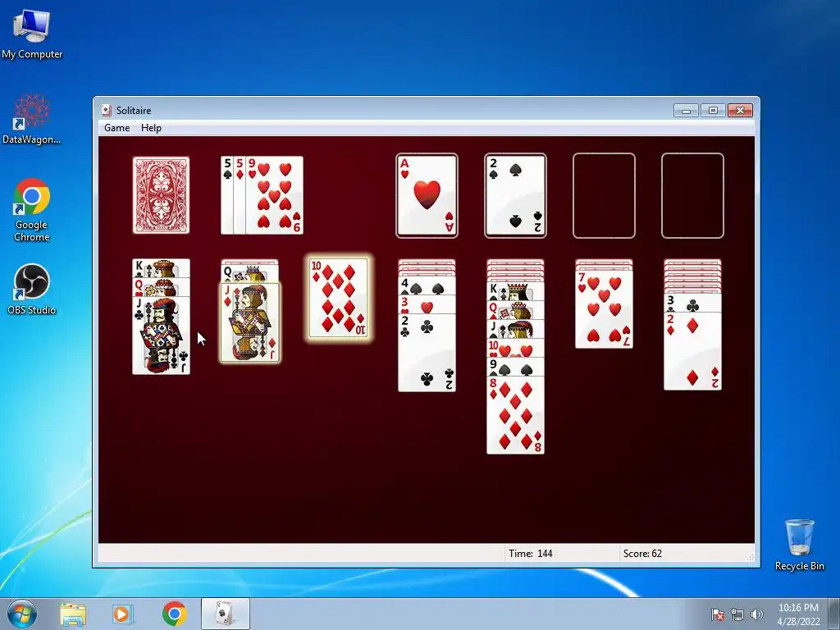Select the DataWagon desktop shortcut
This screenshot has height=630, width=840.
point(32,120)
